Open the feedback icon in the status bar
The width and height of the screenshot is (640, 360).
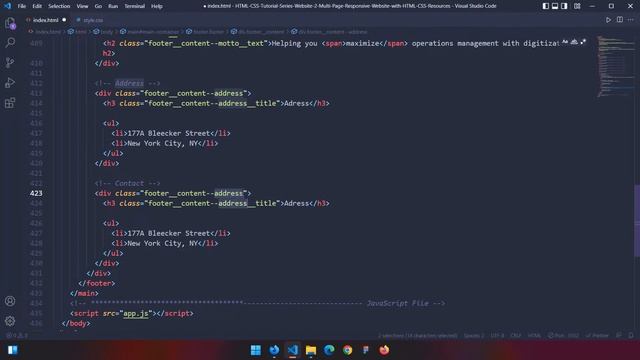coord(619,336)
